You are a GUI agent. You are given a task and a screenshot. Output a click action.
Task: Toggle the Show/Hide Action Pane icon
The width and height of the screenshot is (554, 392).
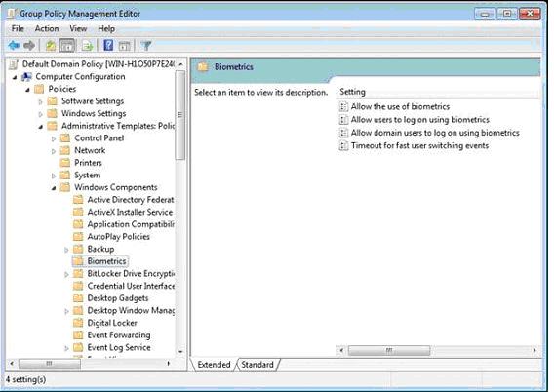coord(124,46)
